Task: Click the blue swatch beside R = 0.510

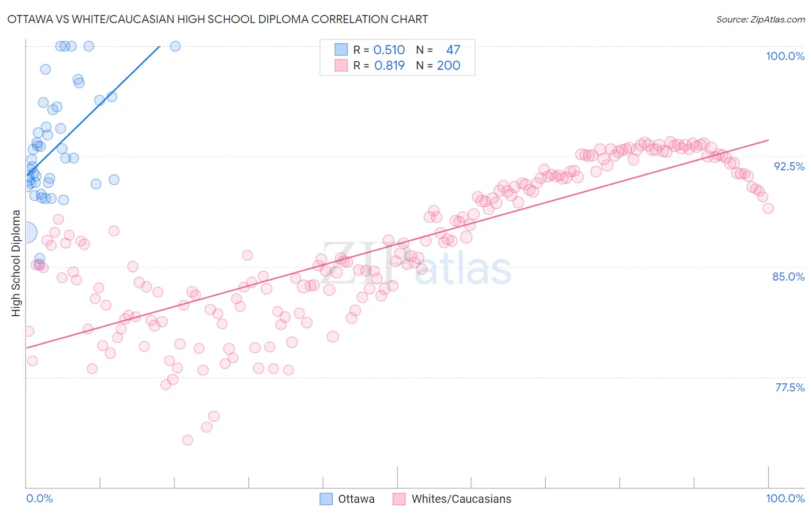Action: 341,50
